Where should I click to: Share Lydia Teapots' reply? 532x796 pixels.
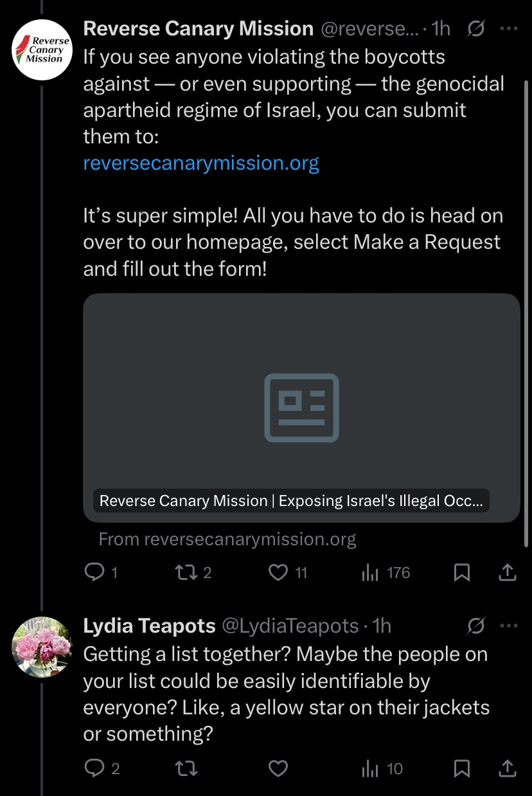pyautogui.click(x=508, y=768)
